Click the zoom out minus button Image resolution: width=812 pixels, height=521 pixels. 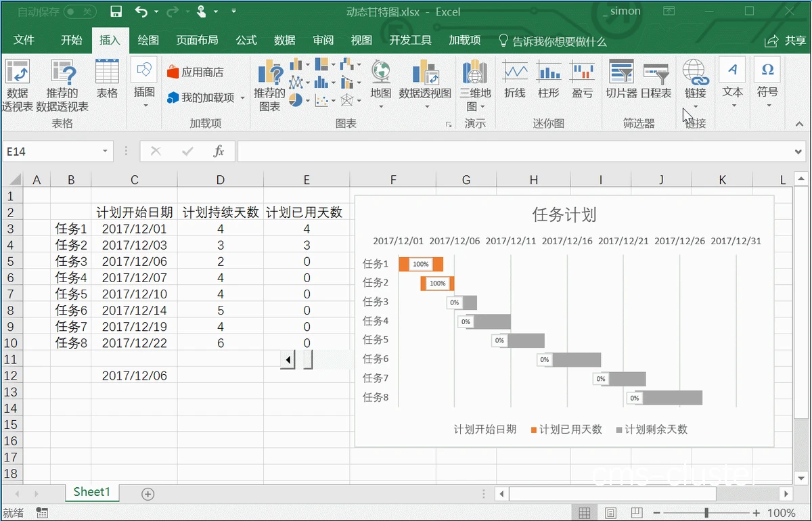[x=657, y=513]
